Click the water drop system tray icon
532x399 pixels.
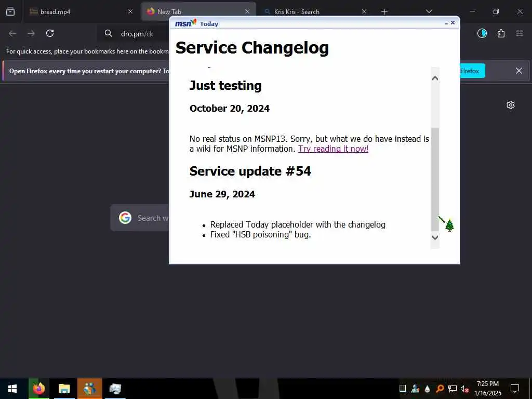(x=428, y=389)
